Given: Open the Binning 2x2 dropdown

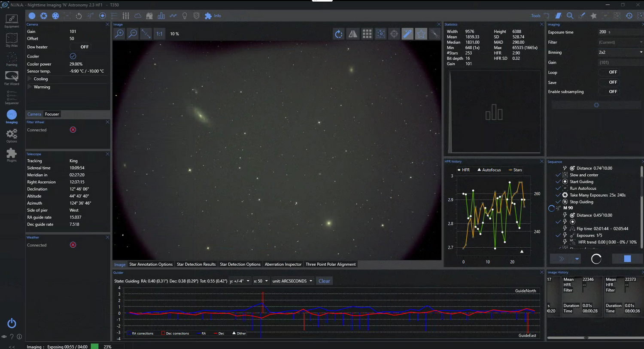Looking at the screenshot, I should point(620,52).
